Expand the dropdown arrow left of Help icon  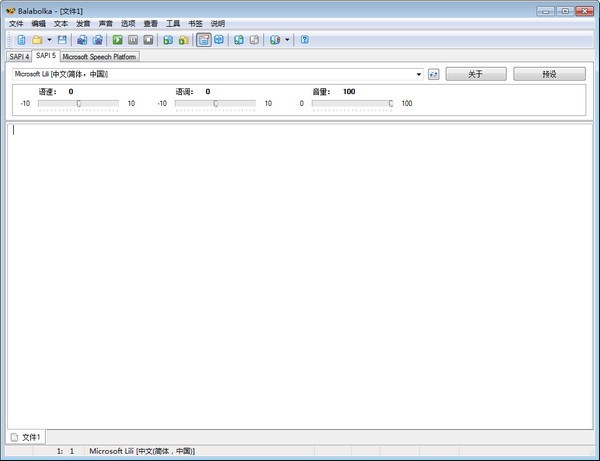pyautogui.click(x=287, y=40)
